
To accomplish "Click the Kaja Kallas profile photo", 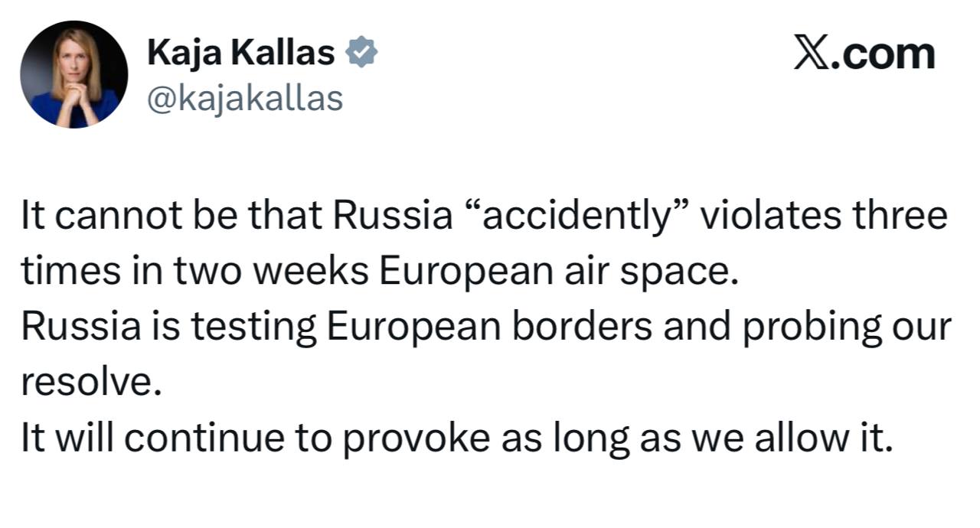I will (x=73, y=74).
